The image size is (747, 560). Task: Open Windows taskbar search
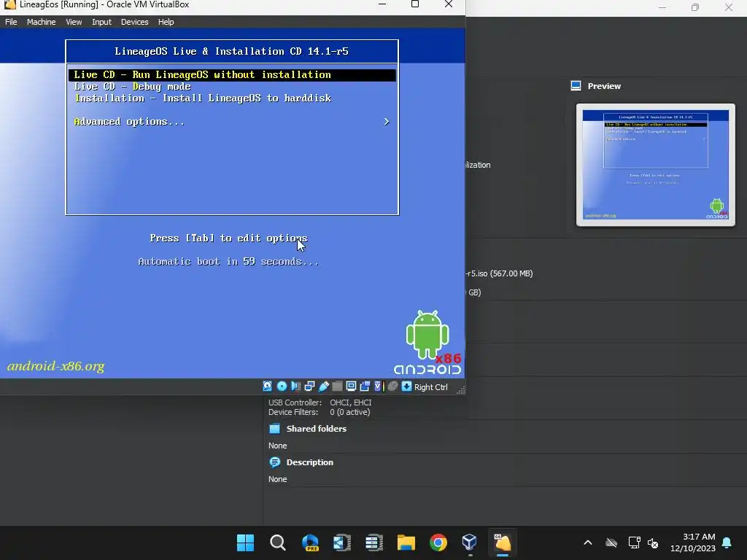point(278,542)
